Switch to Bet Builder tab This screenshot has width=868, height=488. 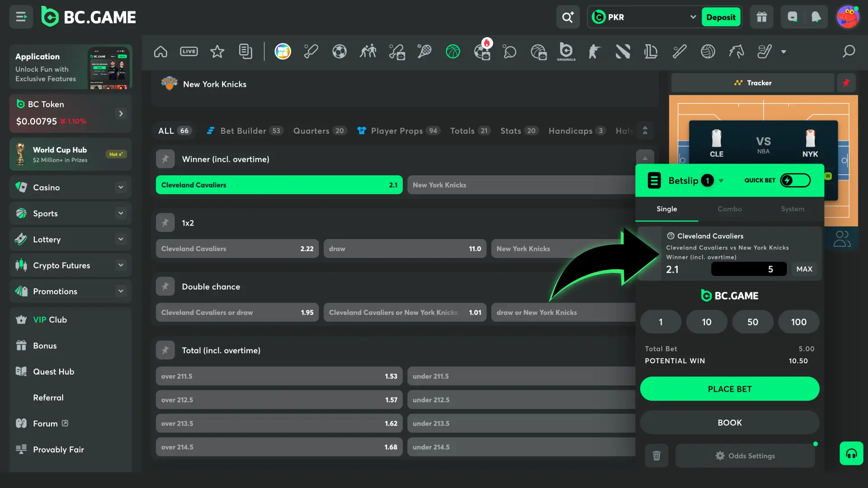point(245,131)
